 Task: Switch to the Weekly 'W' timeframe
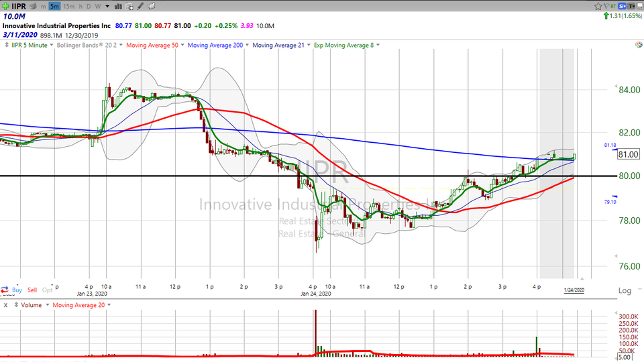tap(98, 6)
